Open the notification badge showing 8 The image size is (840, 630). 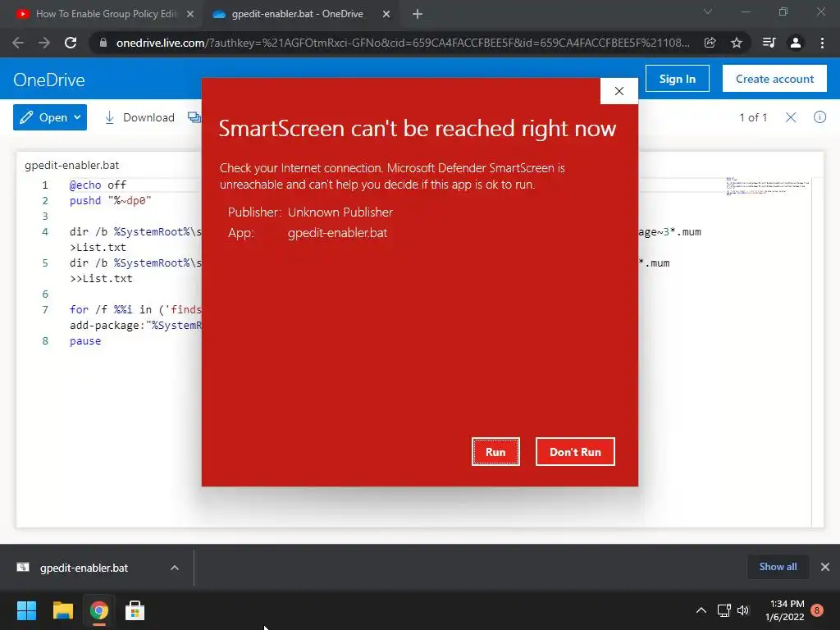point(817,610)
